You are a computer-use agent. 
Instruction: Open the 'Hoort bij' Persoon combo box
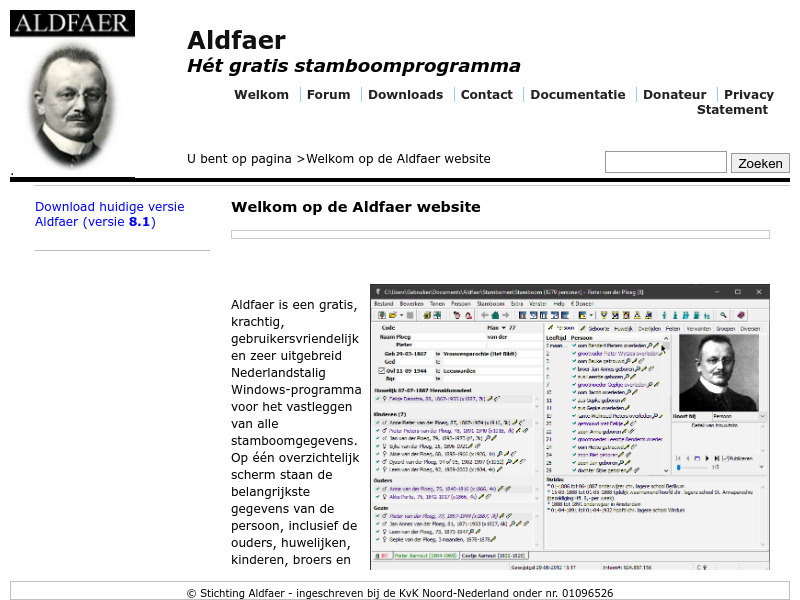click(x=737, y=416)
